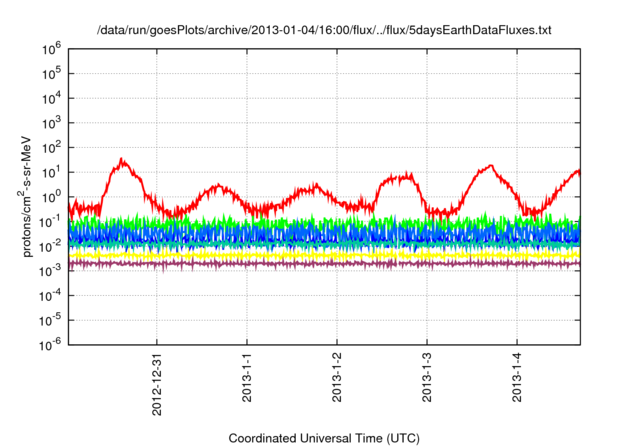This screenshot has height=448, width=640.
Task: Click the 2013-1-1 date tick label
Action: click(x=247, y=377)
